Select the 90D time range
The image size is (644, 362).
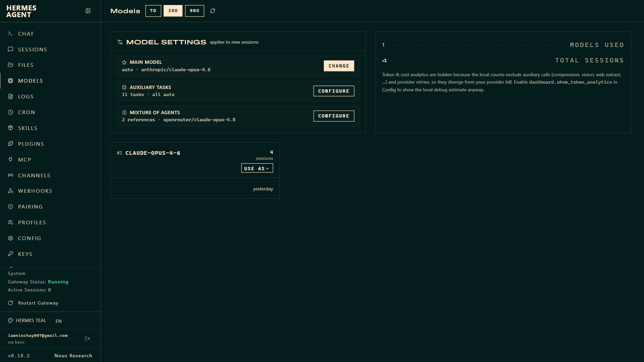(195, 11)
